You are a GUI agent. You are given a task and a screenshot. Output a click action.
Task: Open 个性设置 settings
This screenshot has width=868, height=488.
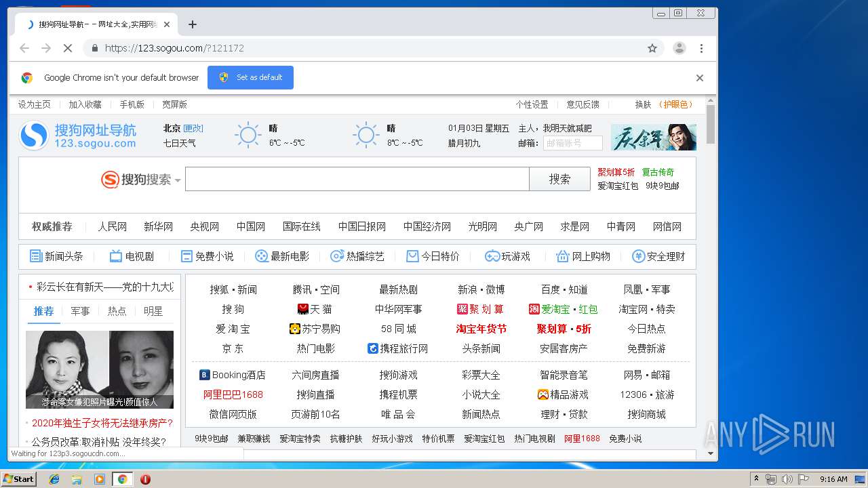[x=532, y=104]
